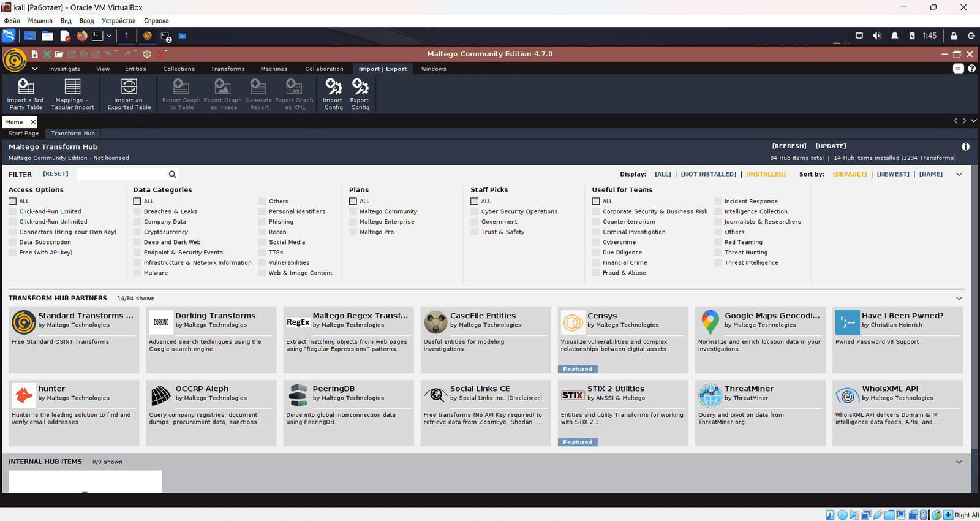Select the Google Maps Geocoding hub icon

[x=710, y=322]
